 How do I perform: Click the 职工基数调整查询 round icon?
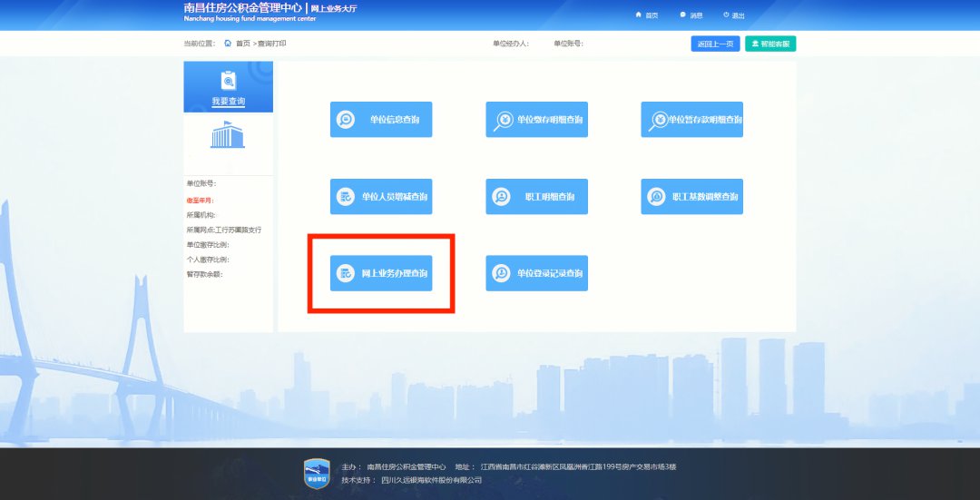tap(656, 197)
